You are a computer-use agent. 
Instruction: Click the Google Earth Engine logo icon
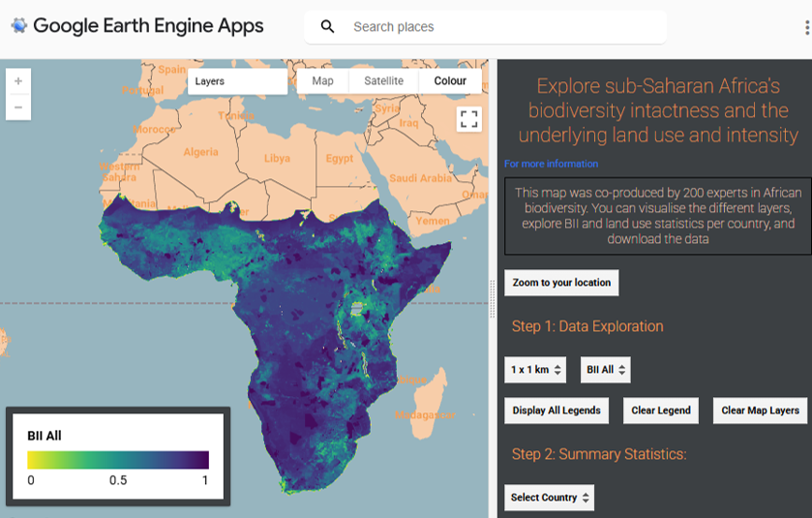[x=19, y=26]
